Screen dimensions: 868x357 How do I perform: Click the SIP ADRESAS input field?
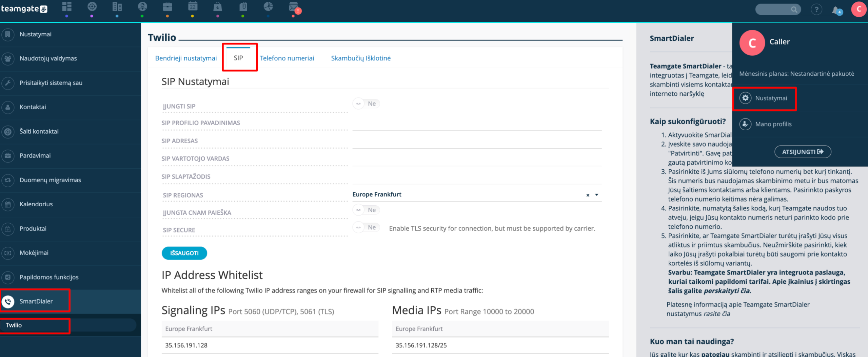point(477,142)
